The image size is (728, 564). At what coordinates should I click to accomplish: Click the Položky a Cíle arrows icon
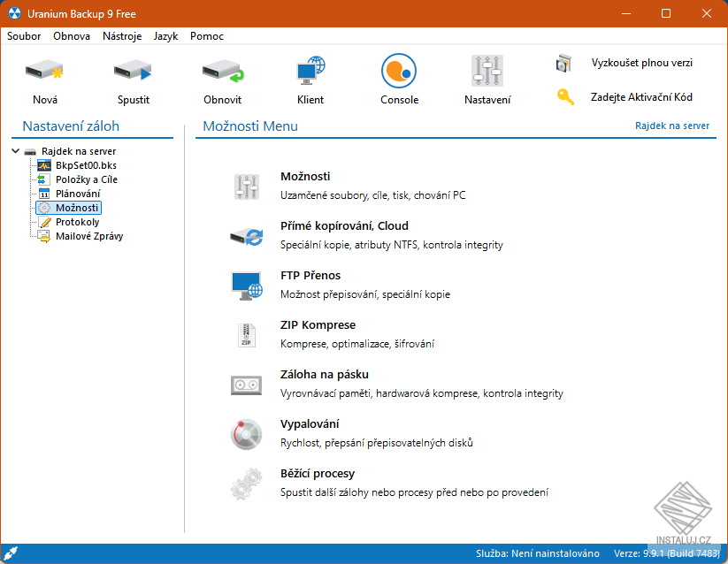point(43,179)
